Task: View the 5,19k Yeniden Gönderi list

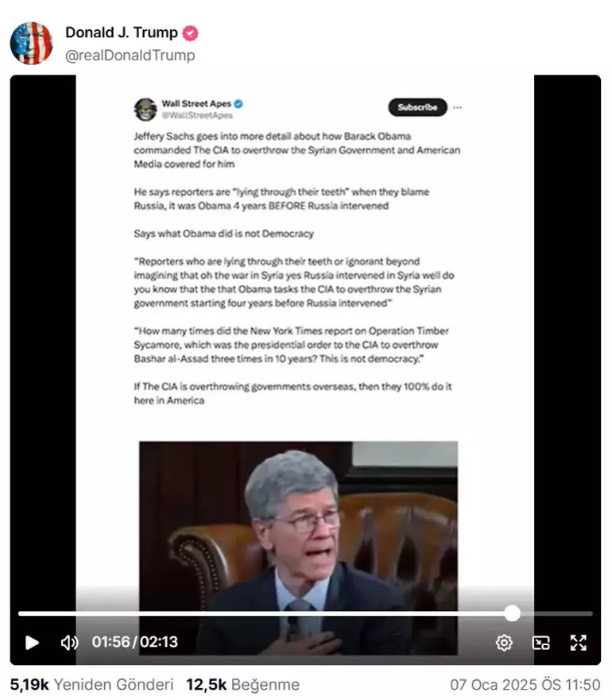Action: (91, 684)
